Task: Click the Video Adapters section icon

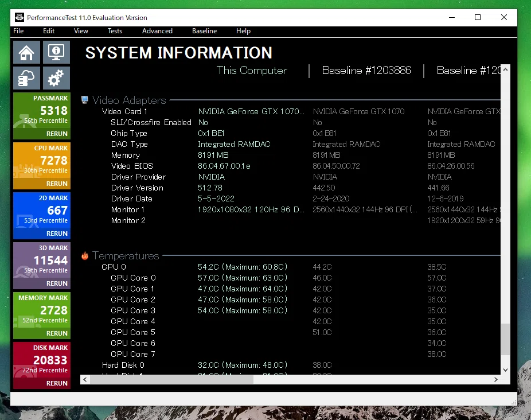Action: pos(85,100)
